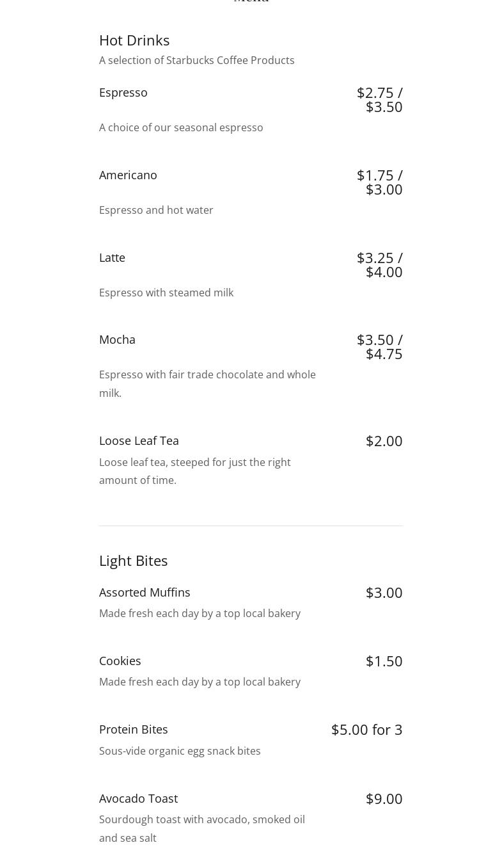The width and height of the screenshot is (502, 868).
Task: Click the Loose Leaf Tea $2.00 price
Action: (384, 441)
